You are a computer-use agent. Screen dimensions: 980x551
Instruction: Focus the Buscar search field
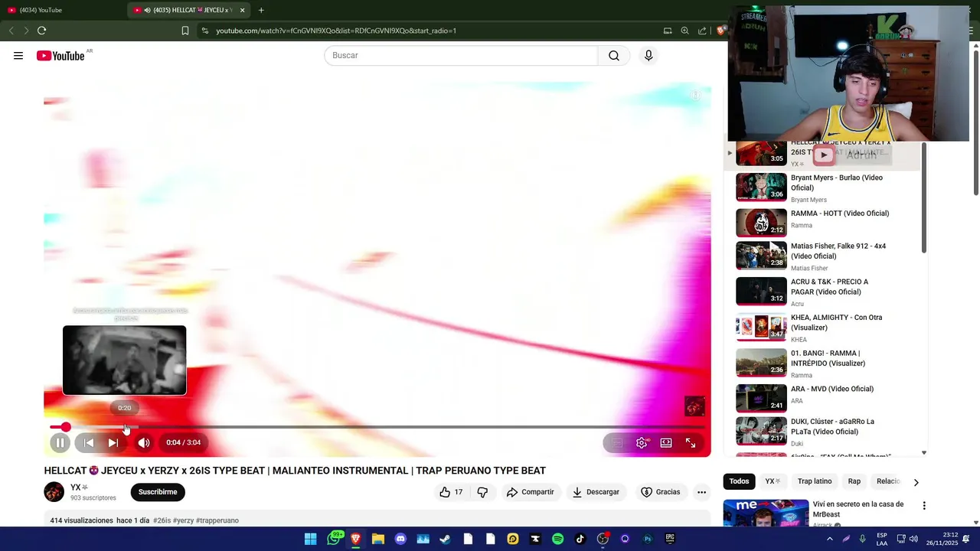click(461, 56)
